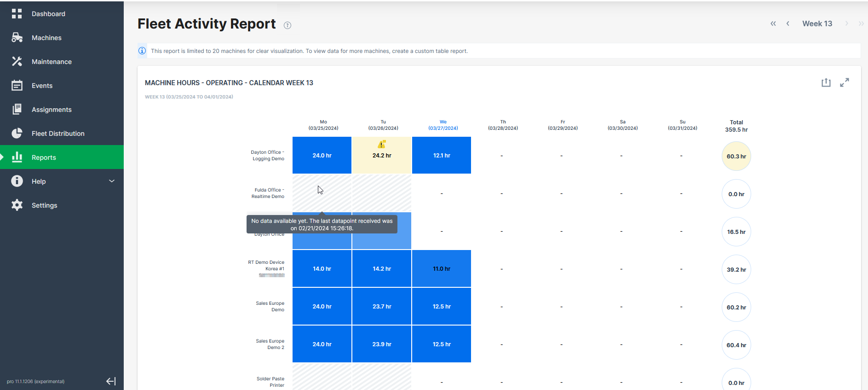Click the Dayton Office - Logging Demo machine link
Image resolution: width=868 pixels, height=390 pixels.
pos(268,155)
